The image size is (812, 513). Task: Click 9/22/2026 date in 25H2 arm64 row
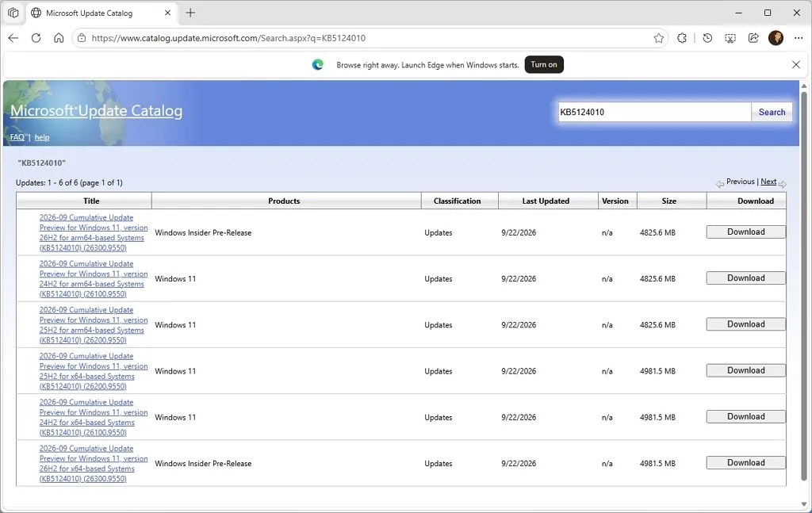519,324
